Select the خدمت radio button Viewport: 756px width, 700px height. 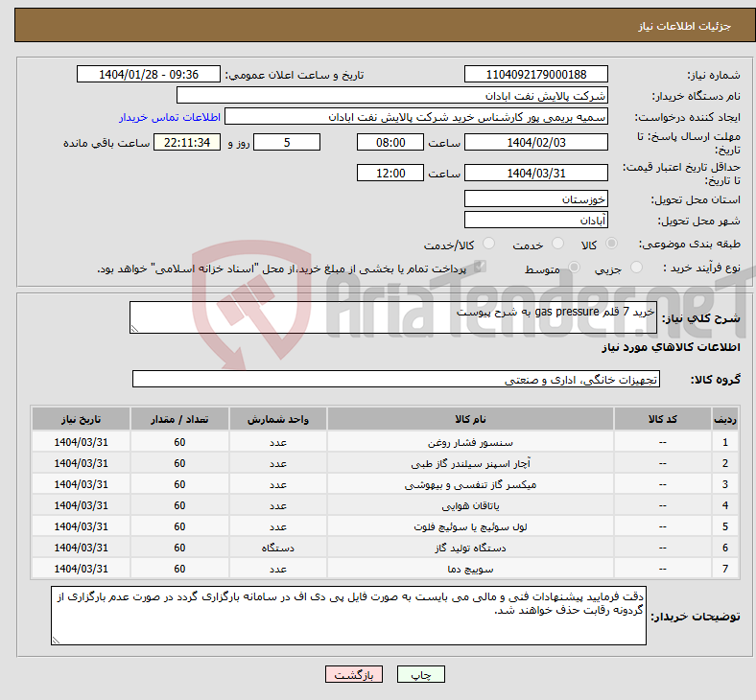(x=557, y=244)
